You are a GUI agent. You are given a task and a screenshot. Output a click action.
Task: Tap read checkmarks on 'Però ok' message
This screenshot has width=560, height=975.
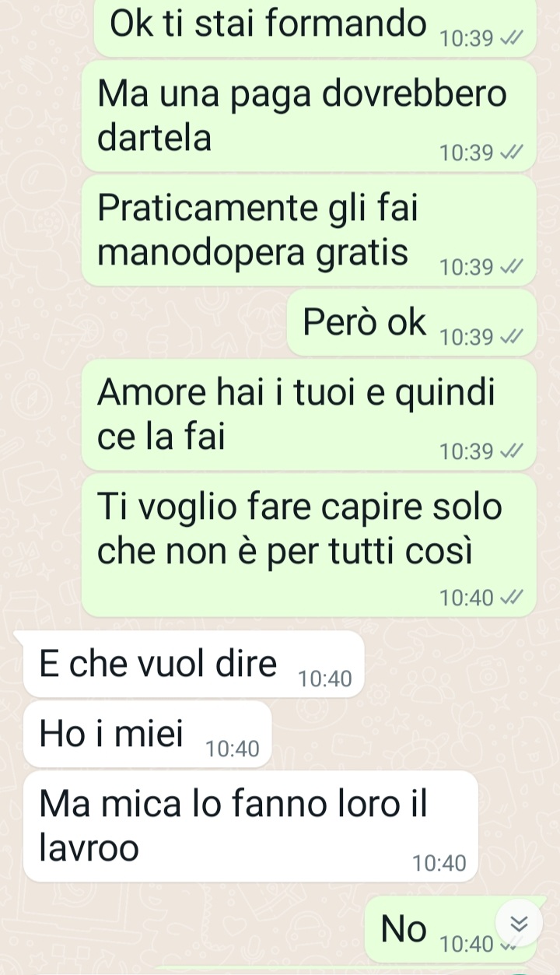pos(511,337)
